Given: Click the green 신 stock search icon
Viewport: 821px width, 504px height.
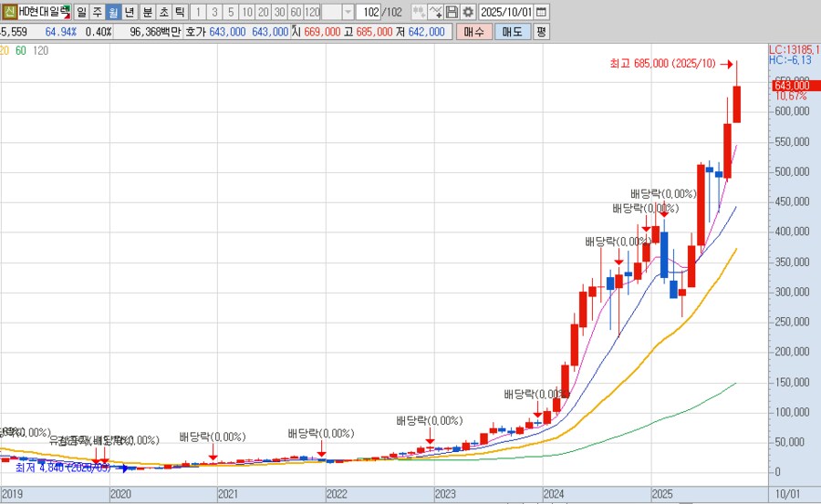Looking at the screenshot, I should [9, 13].
